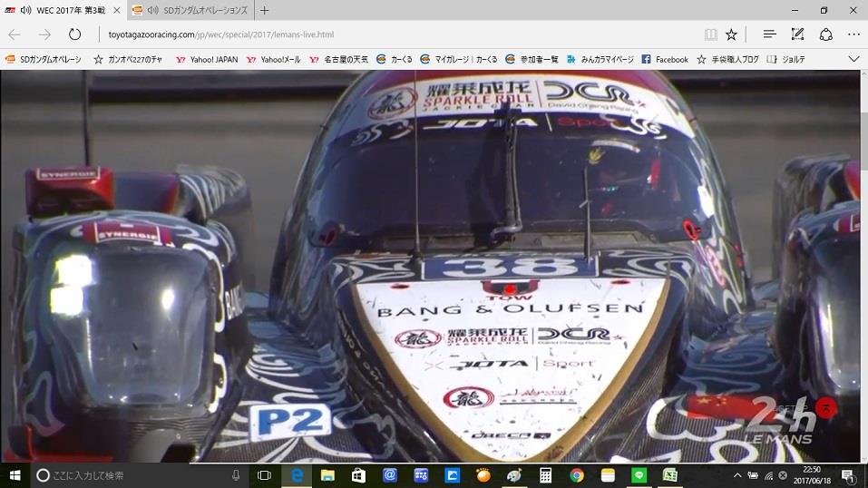The height and width of the screenshot is (488, 868).
Task: Click the browser Refresh button
Action: click(75, 34)
